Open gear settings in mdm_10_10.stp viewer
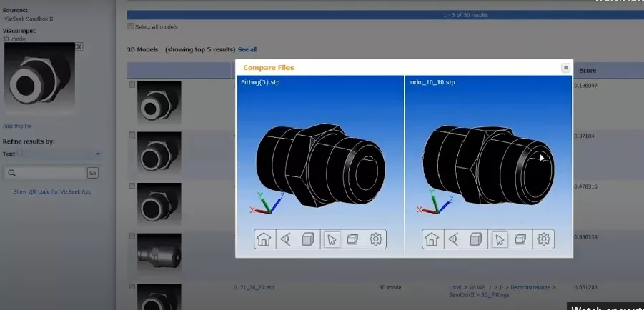The width and height of the screenshot is (644, 310). coord(544,239)
